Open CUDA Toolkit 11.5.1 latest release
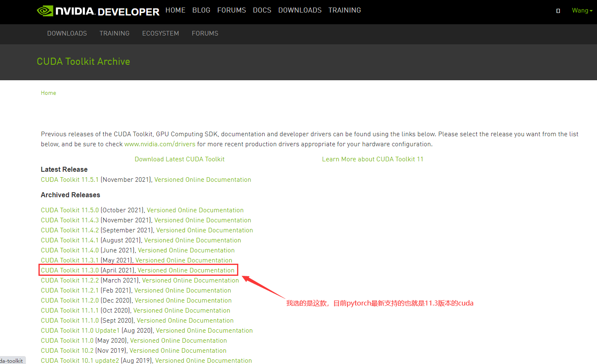The height and width of the screenshot is (364, 597). [x=70, y=180]
